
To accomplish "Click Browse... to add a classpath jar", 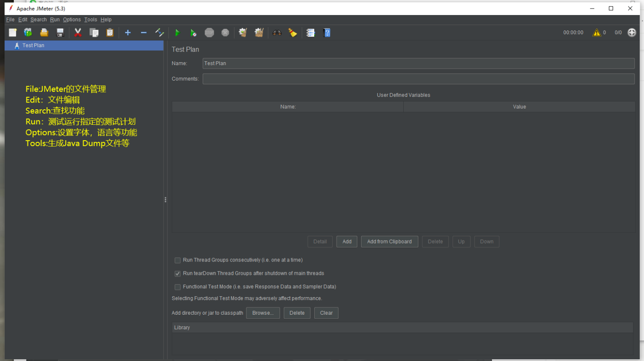I will pos(263,313).
